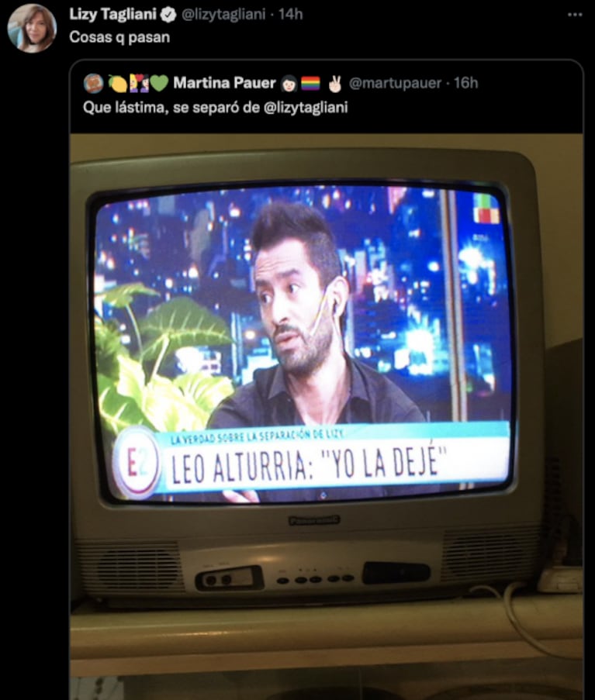Click the victory hand emoji
The height and width of the screenshot is (700, 595).
pyautogui.click(x=334, y=84)
